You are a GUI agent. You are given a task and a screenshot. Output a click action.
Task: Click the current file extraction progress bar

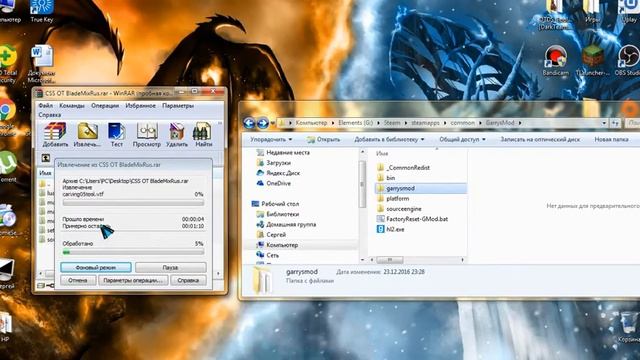133,202
